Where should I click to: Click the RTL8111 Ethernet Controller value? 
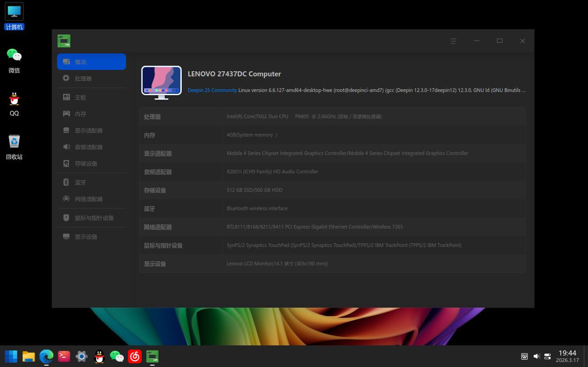pyautogui.click(x=315, y=227)
